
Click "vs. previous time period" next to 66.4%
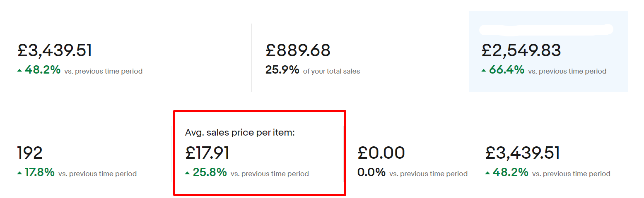pyautogui.click(x=567, y=72)
